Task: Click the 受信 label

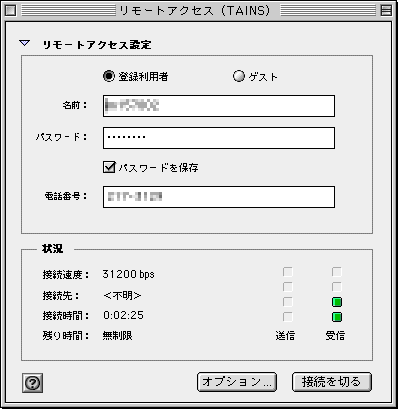Action: [x=335, y=336]
